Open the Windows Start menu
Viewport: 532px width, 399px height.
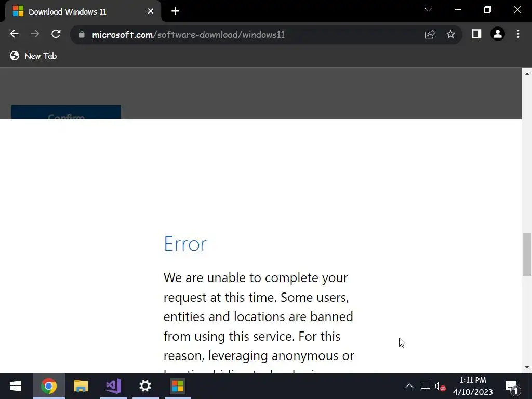[x=16, y=386]
